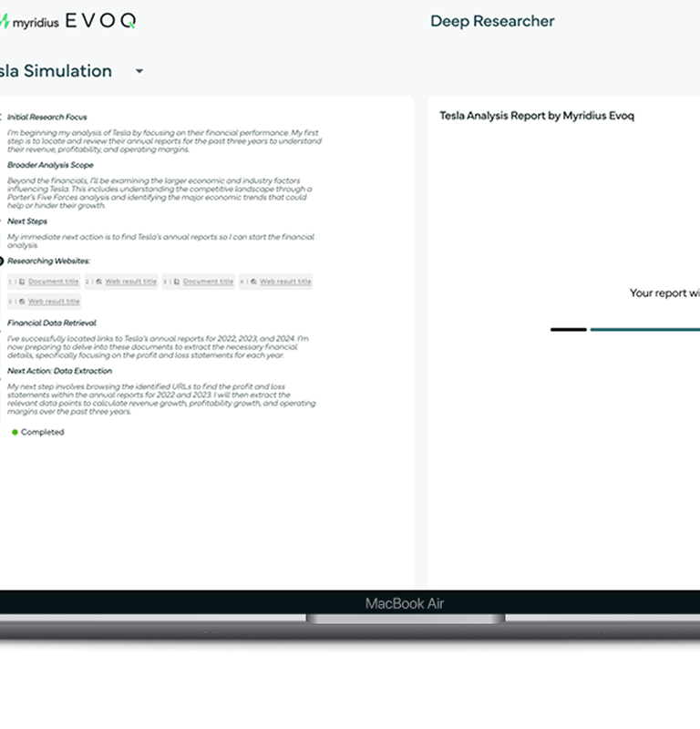Click paragraph starting 'Beyond the financials'
This screenshot has width=700, height=729.
tap(160, 193)
